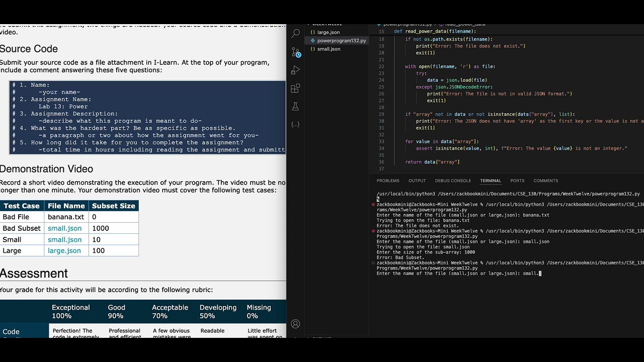Switch to the Problems panel tab
This screenshot has width=644, height=362.
coord(388,180)
